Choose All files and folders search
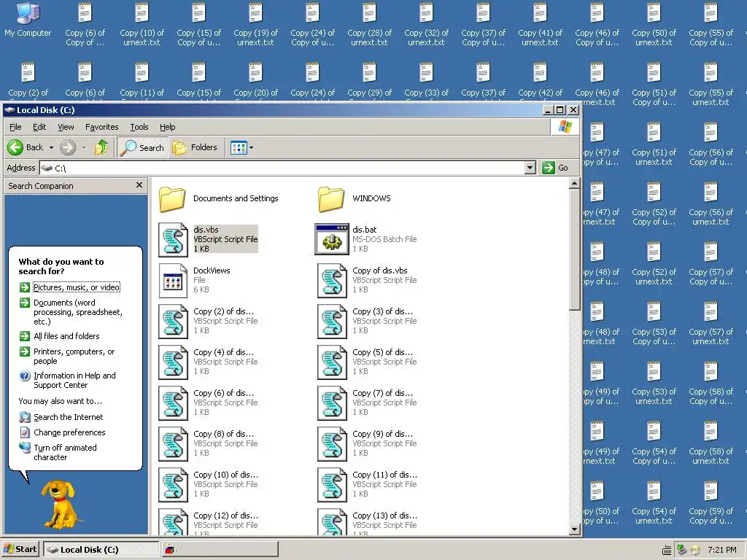The width and height of the screenshot is (747, 560). tap(66, 336)
